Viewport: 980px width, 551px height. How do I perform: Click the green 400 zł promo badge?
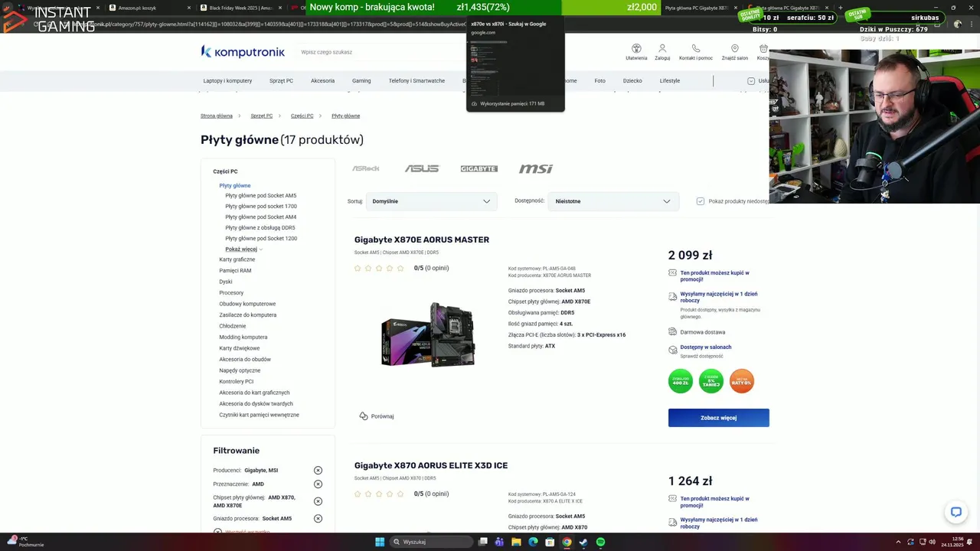click(681, 380)
